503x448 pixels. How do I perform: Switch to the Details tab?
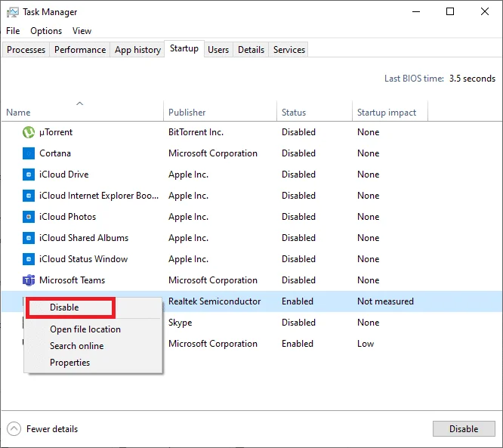[251, 50]
